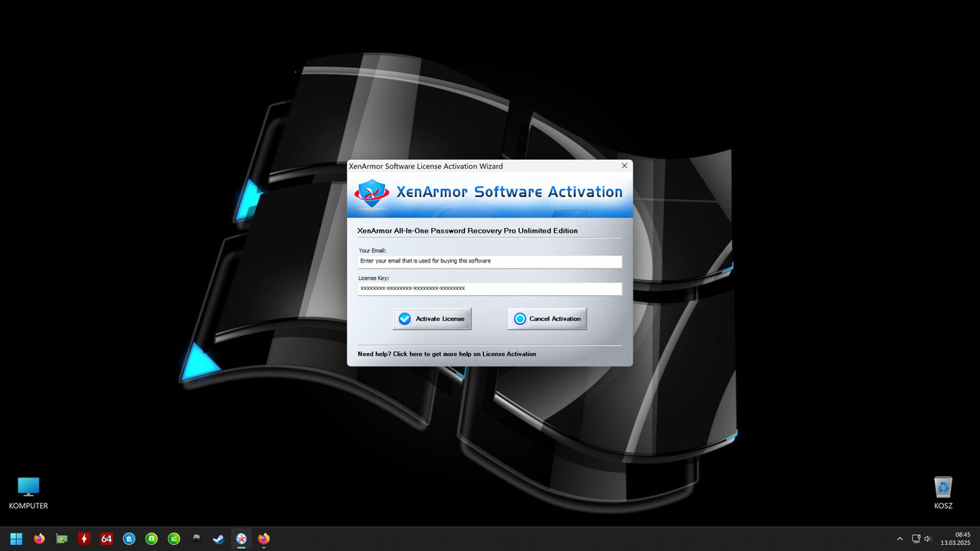This screenshot has height=551, width=980.
Task: Open the blue circular taskbar app
Action: 129,539
